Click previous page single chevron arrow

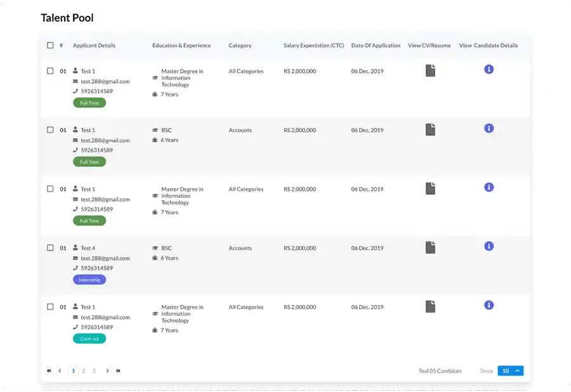(60, 370)
